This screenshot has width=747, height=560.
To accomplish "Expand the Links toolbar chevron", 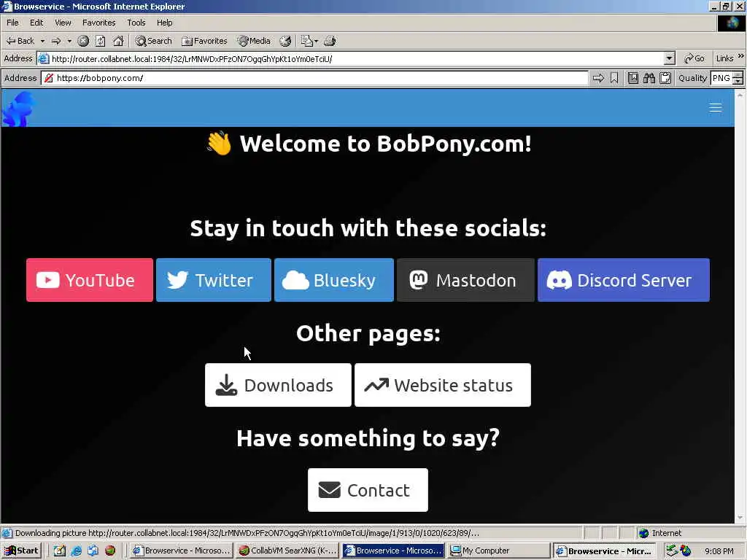I will point(741,57).
